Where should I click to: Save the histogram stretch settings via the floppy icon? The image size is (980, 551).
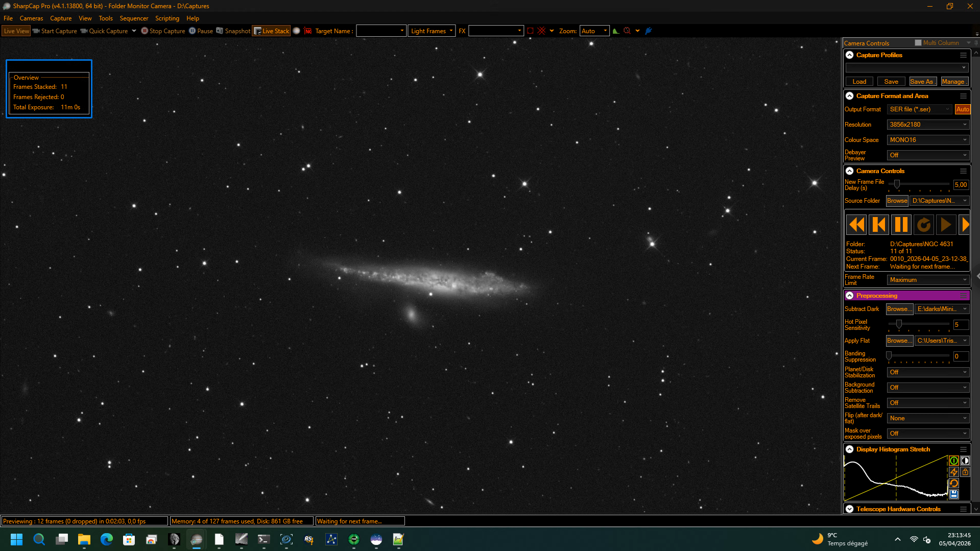pyautogui.click(x=953, y=494)
